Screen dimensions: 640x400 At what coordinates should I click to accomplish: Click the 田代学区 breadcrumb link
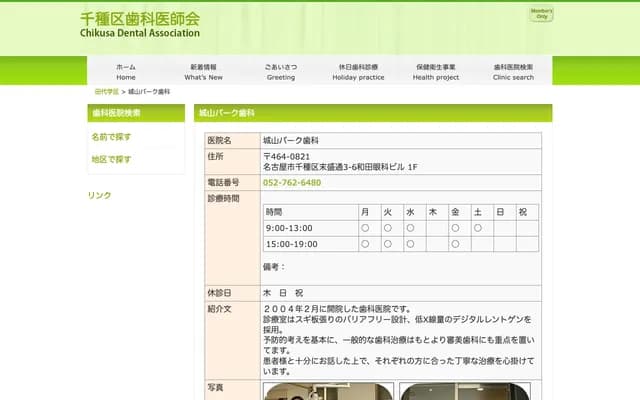(107, 92)
